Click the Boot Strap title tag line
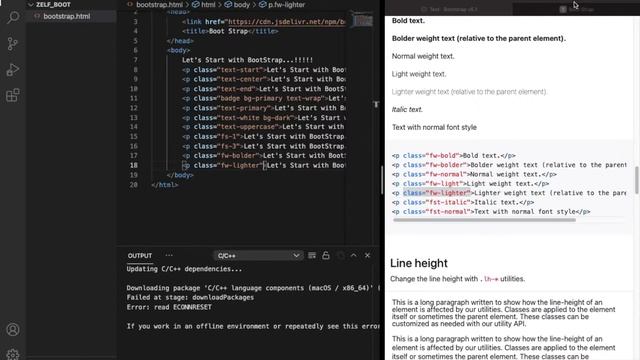 (230, 31)
